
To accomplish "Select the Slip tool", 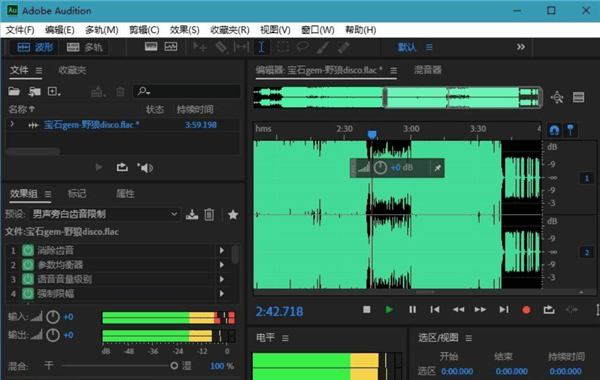I will coord(241,47).
